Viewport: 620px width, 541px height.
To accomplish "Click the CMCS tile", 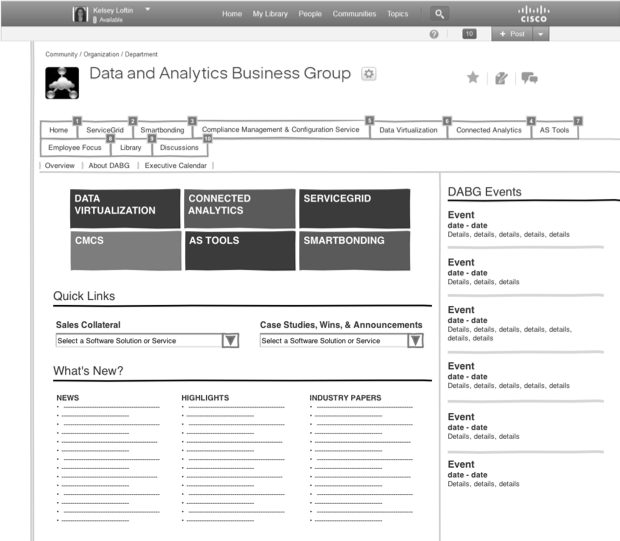I will [126, 251].
